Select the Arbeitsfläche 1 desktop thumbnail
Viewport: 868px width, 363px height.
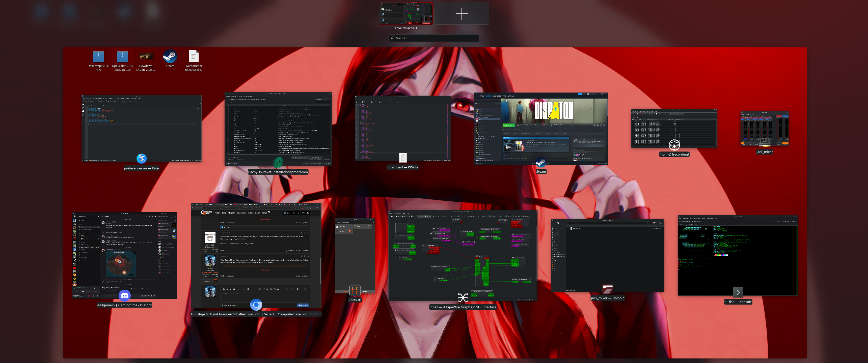(x=406, y=13)
